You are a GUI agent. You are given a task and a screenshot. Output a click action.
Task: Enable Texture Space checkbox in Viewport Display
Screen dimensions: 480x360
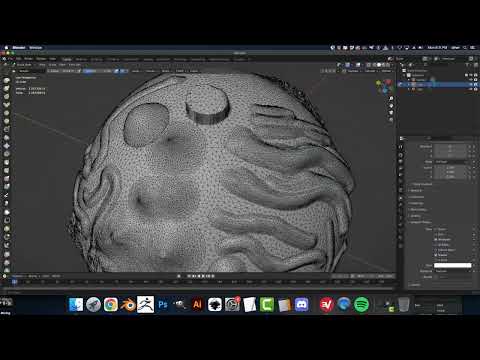click(435, 250)
